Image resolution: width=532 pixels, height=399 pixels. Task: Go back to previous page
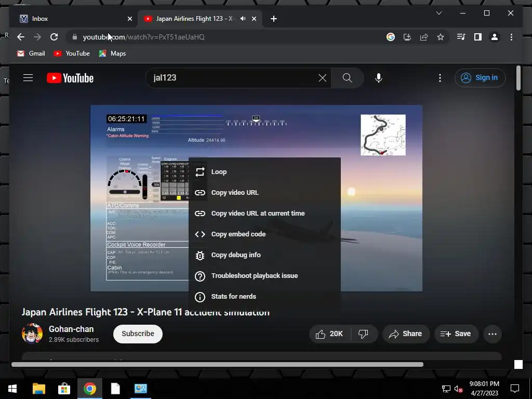point(21,37)
